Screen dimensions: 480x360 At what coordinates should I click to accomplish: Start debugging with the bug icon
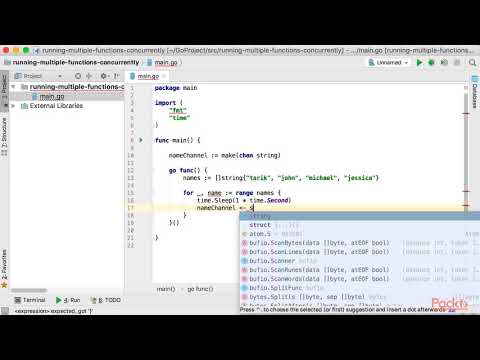pos(431,62)
